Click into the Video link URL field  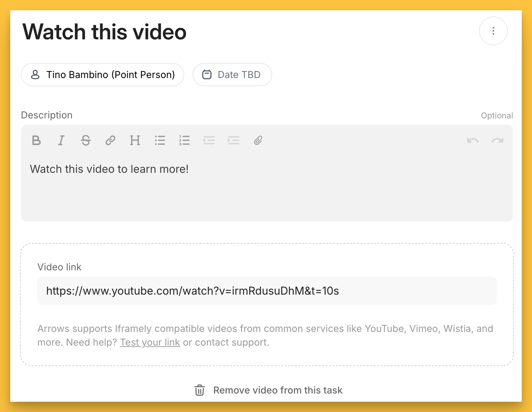coord(267,291)
